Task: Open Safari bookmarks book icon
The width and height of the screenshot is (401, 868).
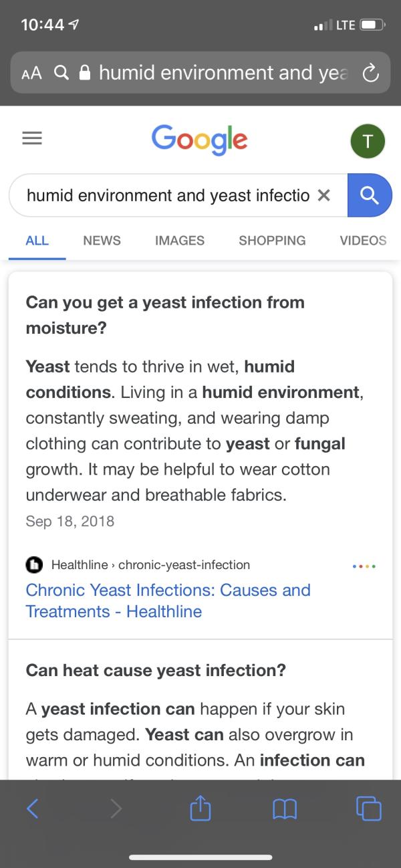Action: (284, 809)
